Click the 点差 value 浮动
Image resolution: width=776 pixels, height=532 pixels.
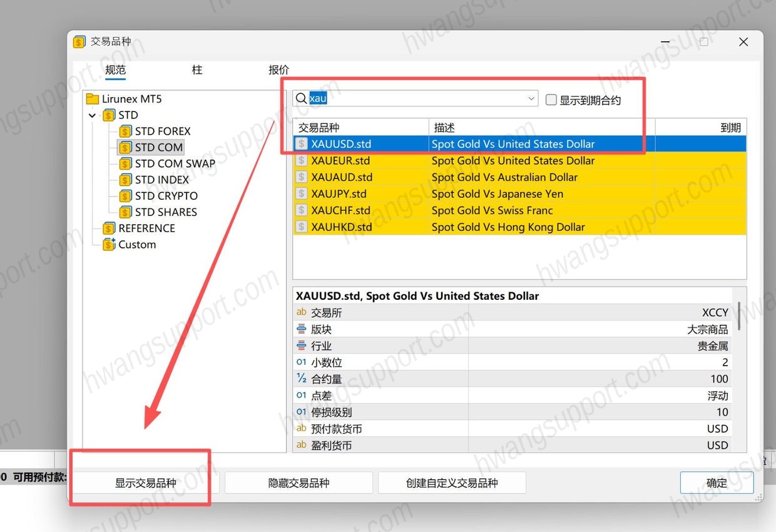coord(718,396)
